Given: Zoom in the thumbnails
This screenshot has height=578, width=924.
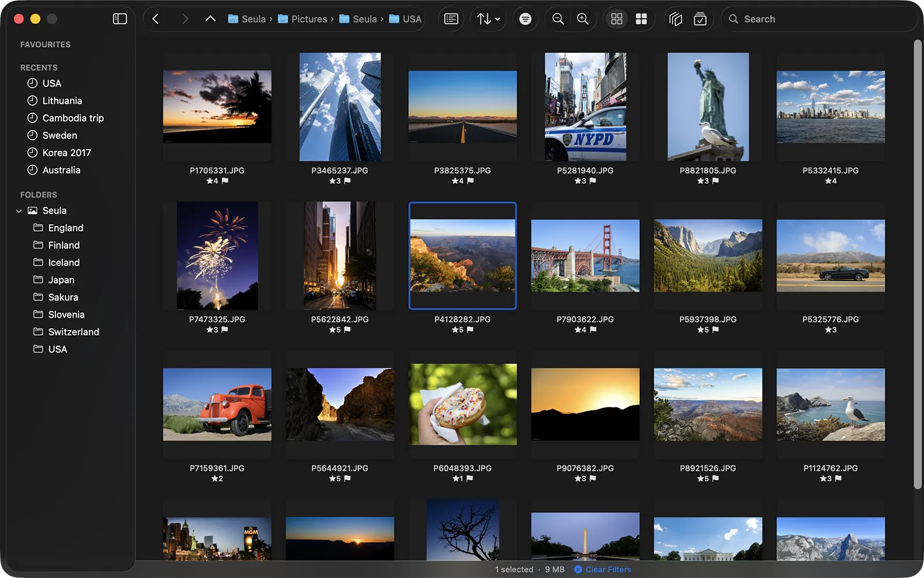Looking at the screenshot, I should click(583, 19).
